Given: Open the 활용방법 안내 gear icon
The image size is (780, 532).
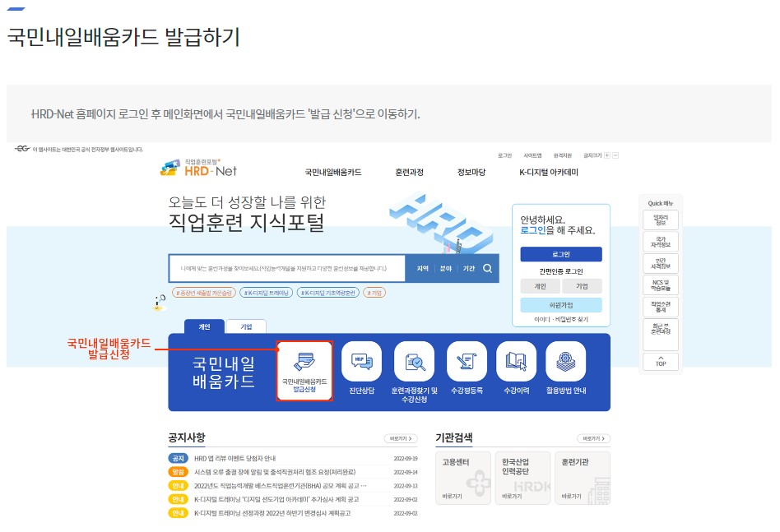Looking at the screenshot, I should click(x=565, y=362).
